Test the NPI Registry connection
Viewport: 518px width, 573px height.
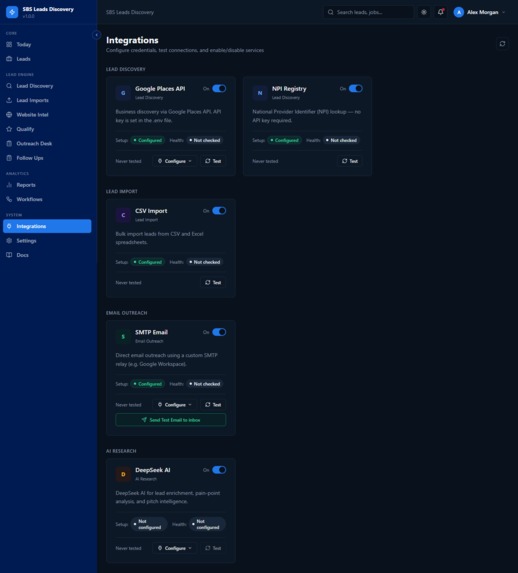point(350,161)
